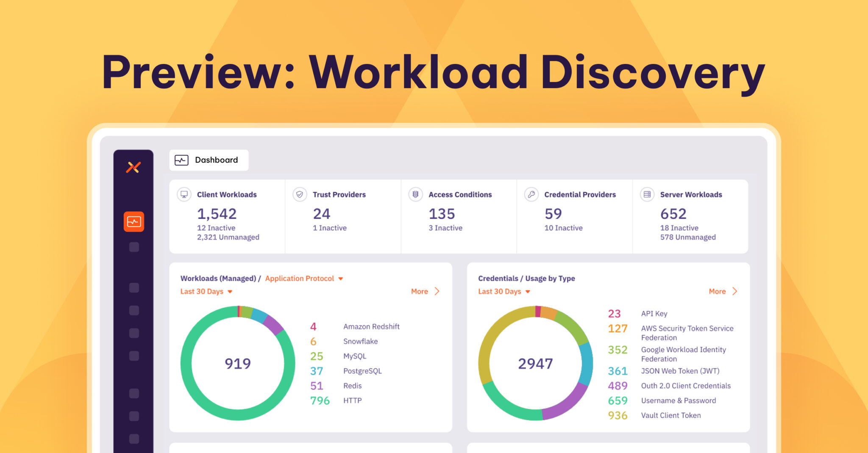
Task: Click the Server Workloads database icon
Action: [646, 194]
